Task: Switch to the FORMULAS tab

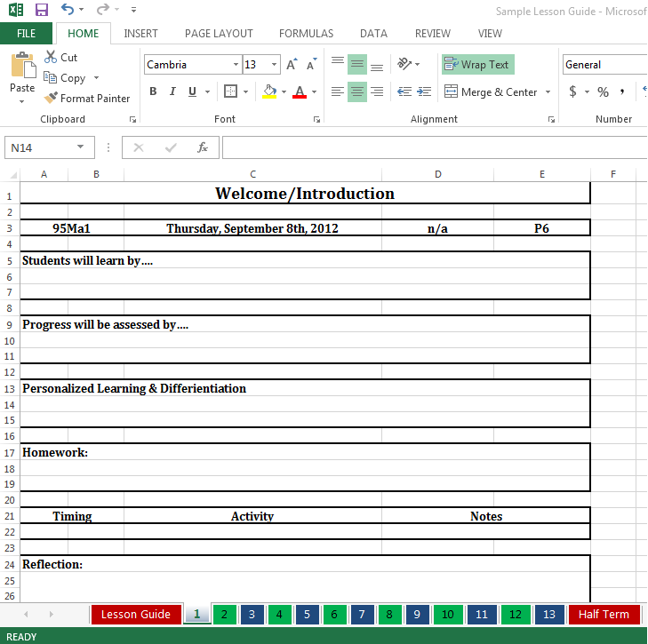Action: 307,34
